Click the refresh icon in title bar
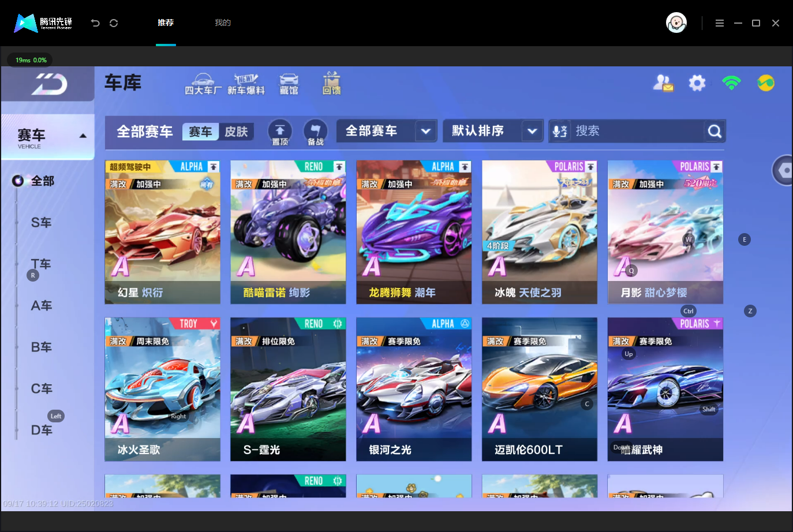This screenshot has width=793, height=532. click(x=114, y=23)
